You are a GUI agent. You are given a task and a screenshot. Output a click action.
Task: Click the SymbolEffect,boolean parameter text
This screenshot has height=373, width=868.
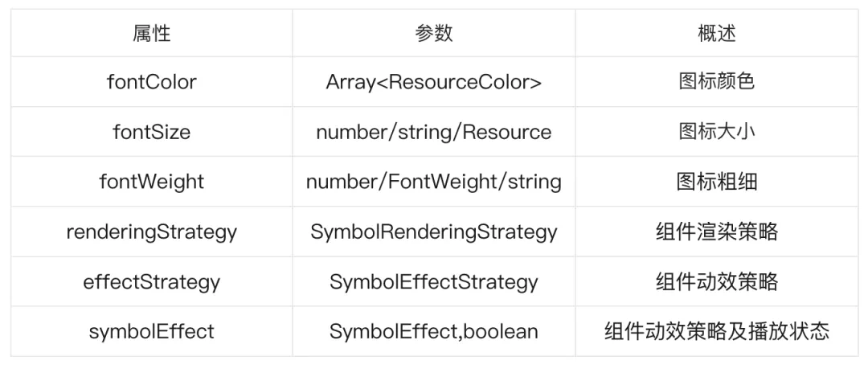pyautogui.click(x=434, y=331)
